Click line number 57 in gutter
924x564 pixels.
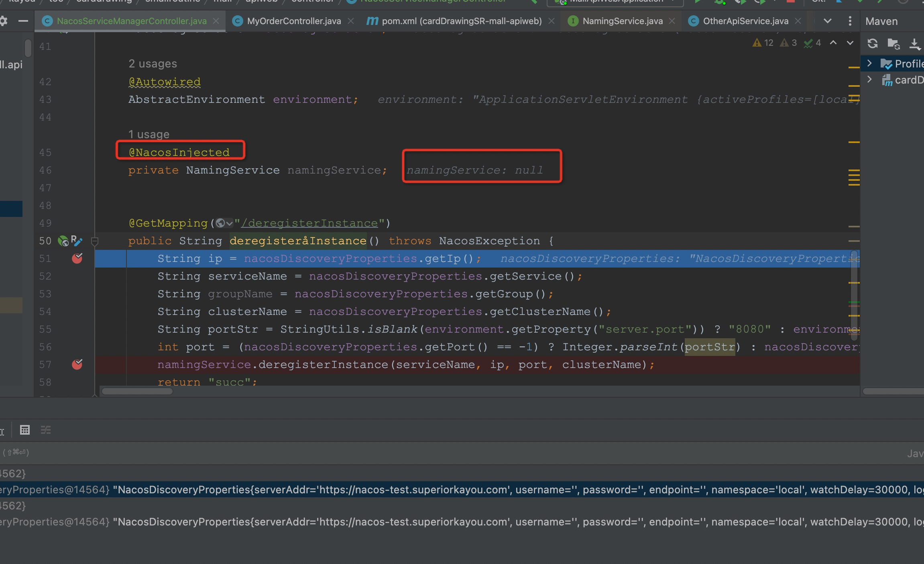coord(45,364)
